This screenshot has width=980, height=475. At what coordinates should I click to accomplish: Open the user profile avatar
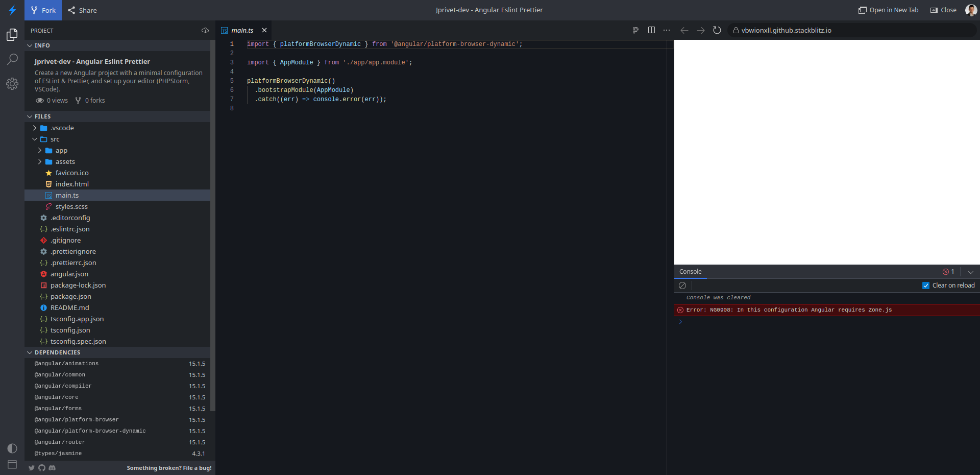pyautogui.click(x=971, y=10)
